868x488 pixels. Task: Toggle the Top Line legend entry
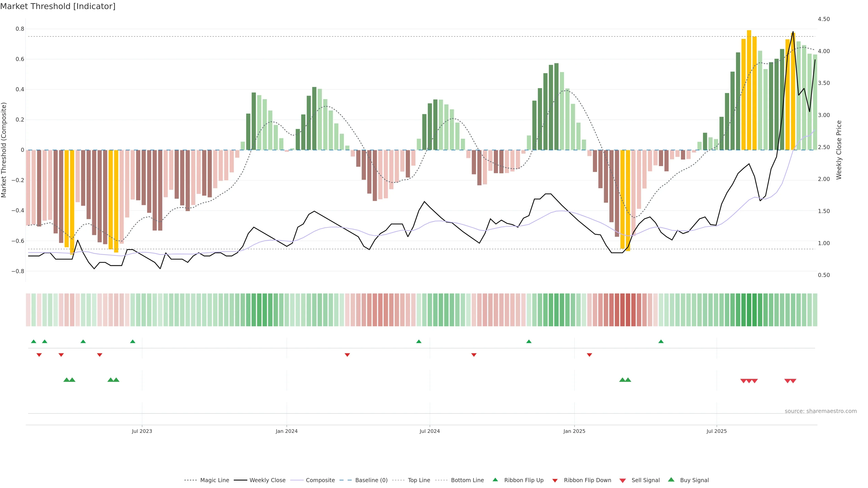419,480
